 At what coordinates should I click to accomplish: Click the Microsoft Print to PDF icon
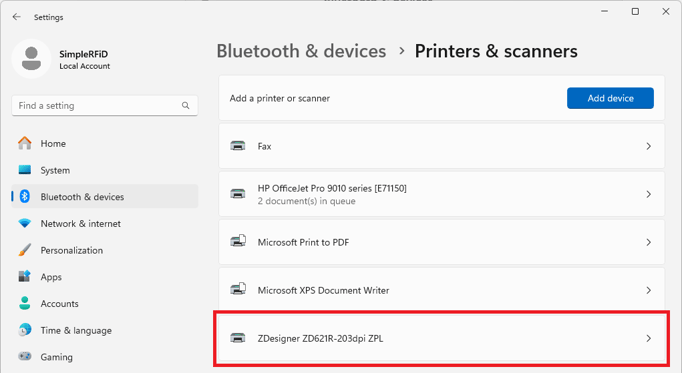coord(238,241)
